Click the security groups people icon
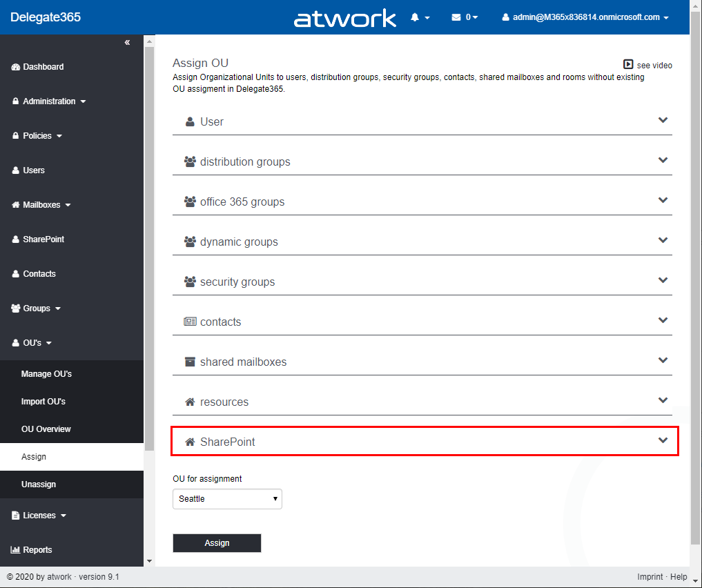Screen dimensions: 702x588 pyautogui.click(x=190, y=282)
